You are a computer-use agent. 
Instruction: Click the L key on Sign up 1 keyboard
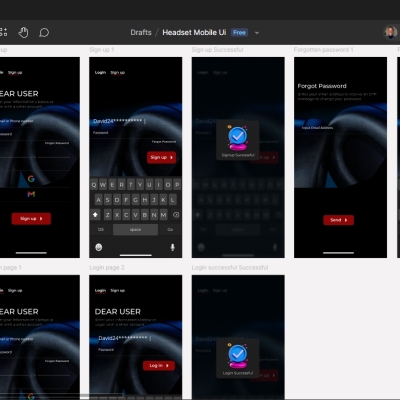(172, 200)
